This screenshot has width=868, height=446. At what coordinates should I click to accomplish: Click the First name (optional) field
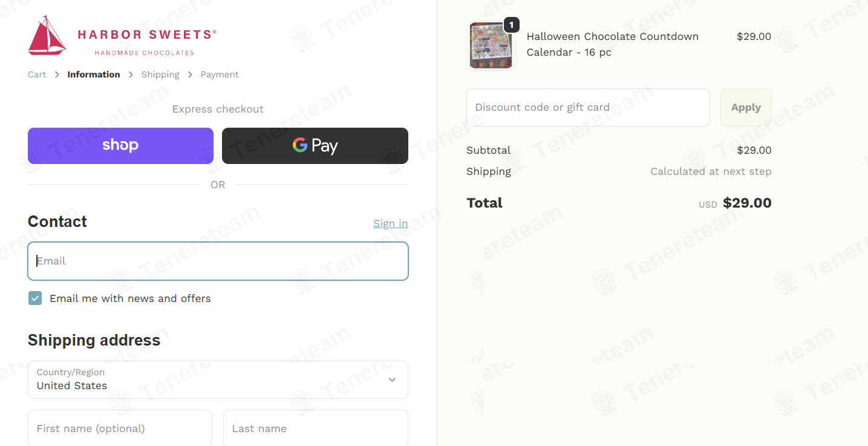(120, 428)
